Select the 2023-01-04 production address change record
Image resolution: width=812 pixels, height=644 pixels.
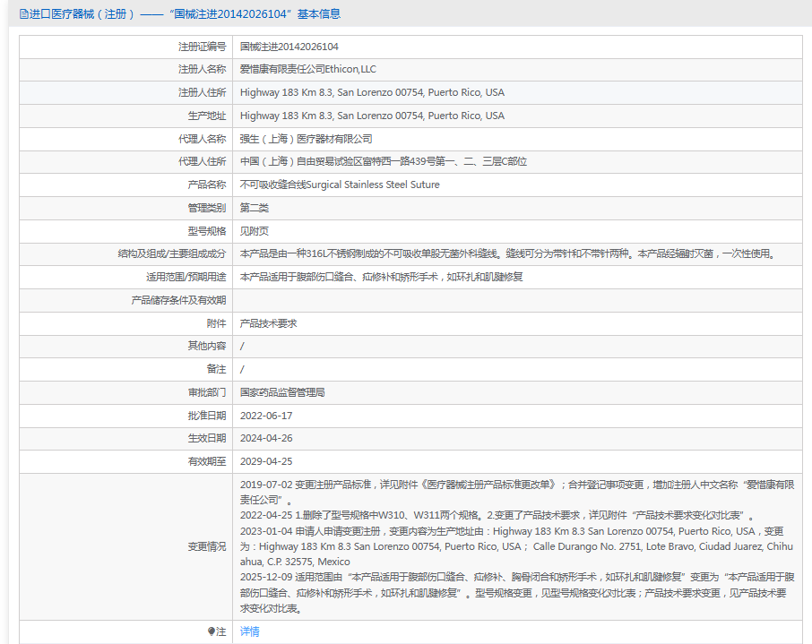[516, 546]
